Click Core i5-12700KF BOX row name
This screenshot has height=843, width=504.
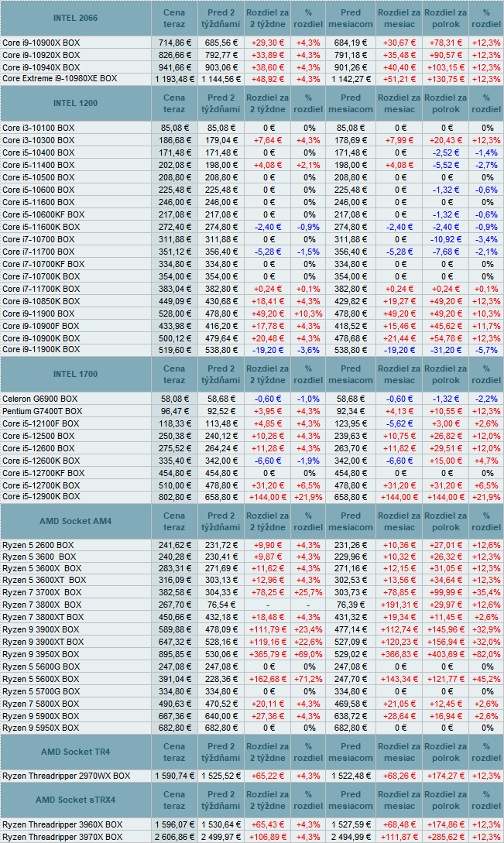(x=43, y=473)
